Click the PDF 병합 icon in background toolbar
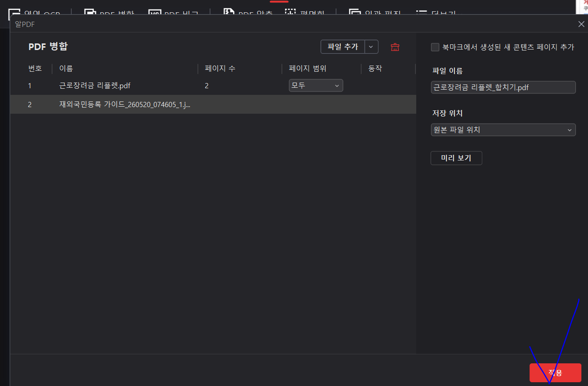 tap(90, 12)
